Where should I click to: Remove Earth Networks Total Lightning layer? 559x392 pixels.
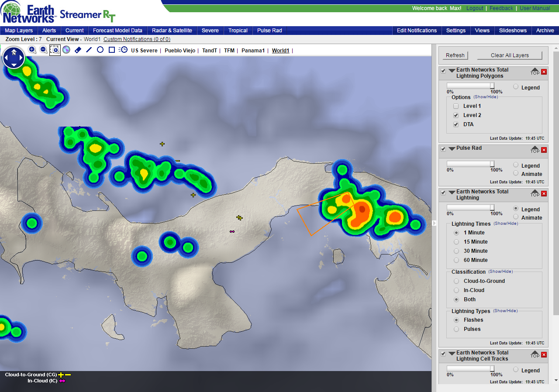(x=544, y=193)
